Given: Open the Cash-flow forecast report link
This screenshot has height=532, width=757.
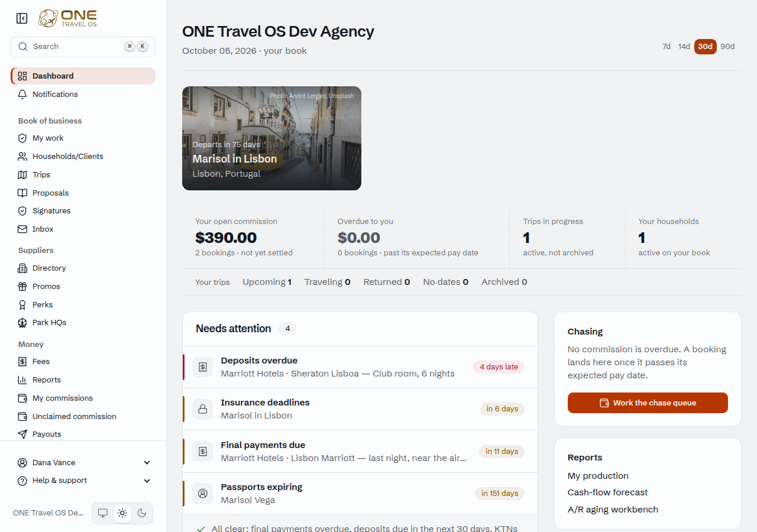Looking at the screenshot, I should 607,492.
